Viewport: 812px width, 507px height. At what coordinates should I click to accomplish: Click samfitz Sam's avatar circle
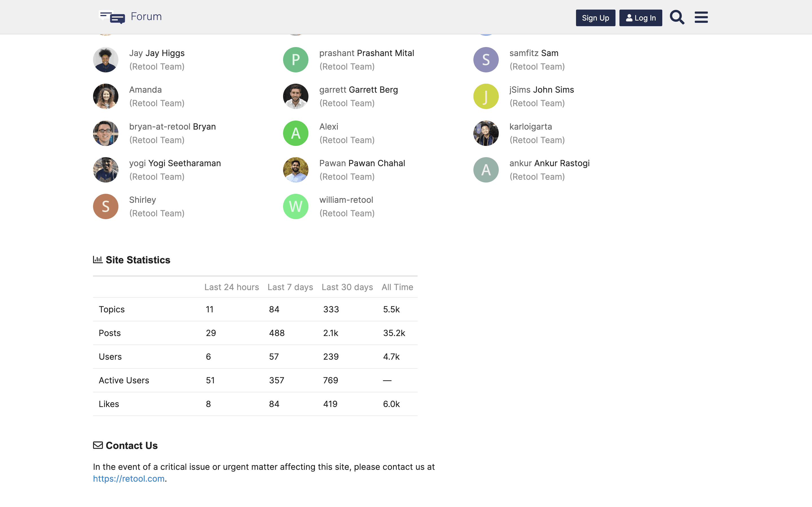tap(486, 59)
